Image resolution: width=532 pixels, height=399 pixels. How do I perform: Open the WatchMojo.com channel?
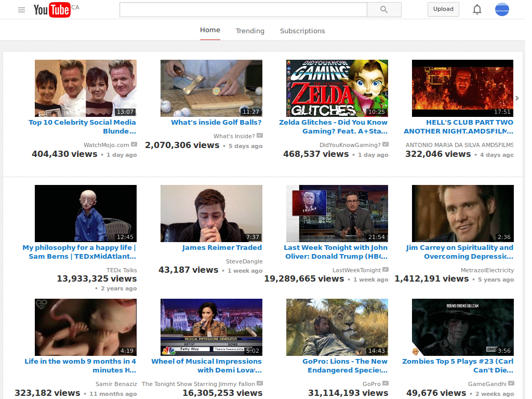tap(106, 145)
